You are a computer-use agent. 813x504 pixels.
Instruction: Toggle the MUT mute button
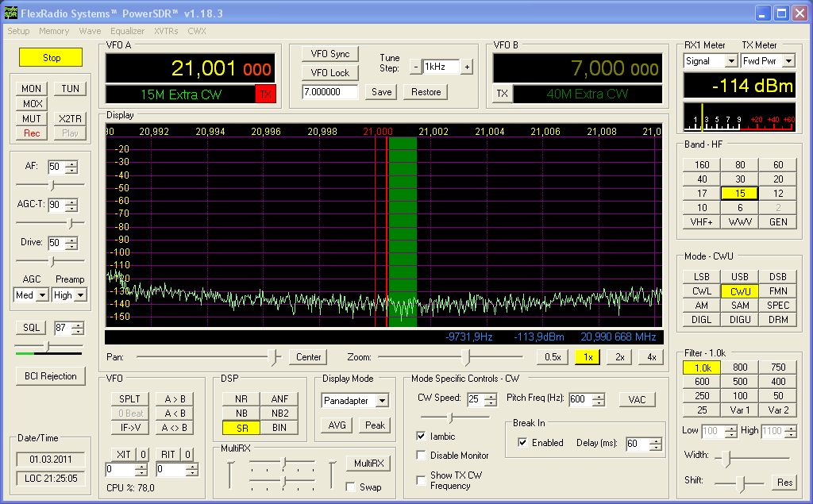[x=32, y=119]
